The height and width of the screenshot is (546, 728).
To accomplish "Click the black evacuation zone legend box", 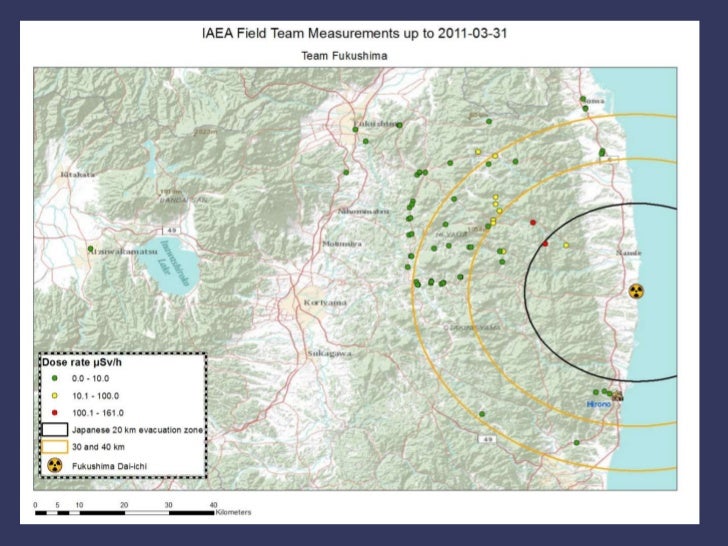I will (x=55, y=430).
